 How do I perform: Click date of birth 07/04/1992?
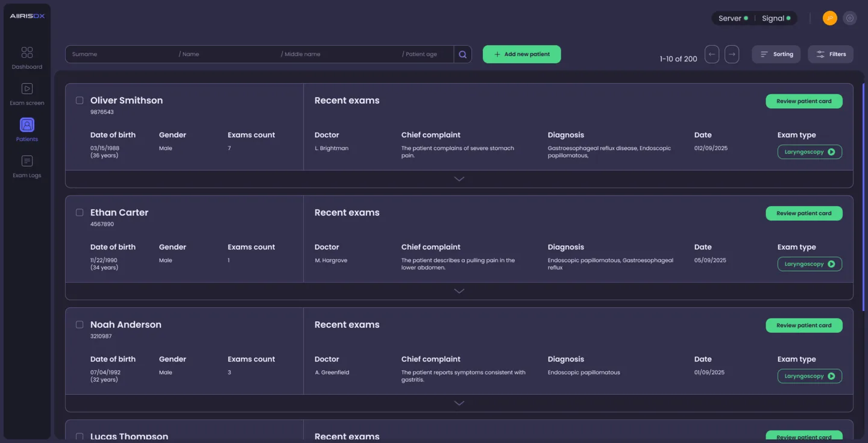point(105,372)
